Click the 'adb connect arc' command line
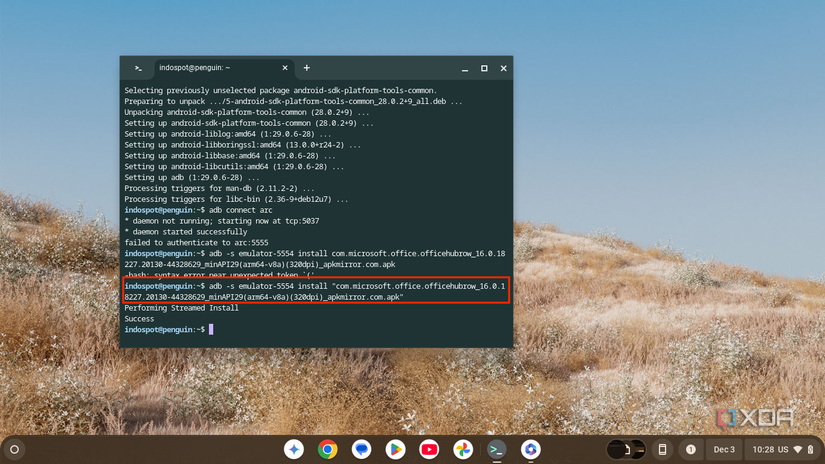 [198, 210]
